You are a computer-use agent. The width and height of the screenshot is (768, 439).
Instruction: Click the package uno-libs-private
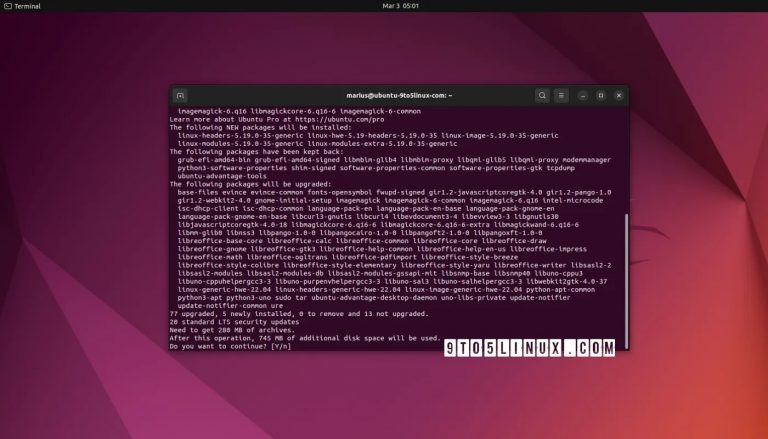(473, 298)
